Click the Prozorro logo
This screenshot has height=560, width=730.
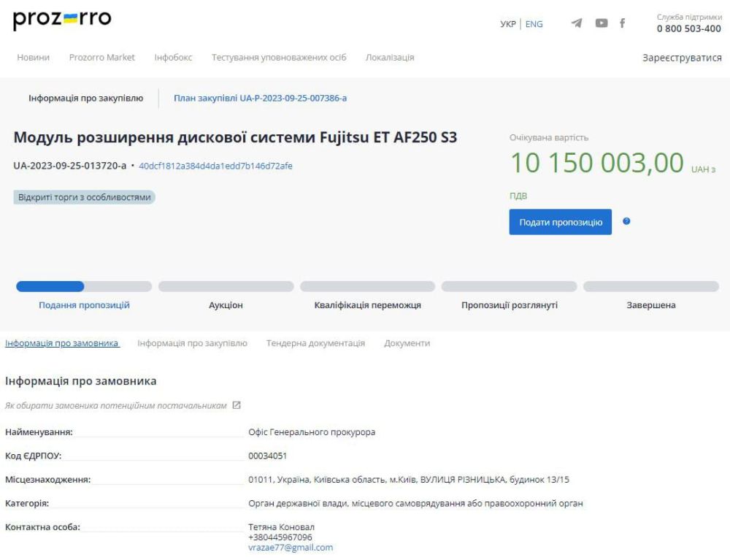[62, 20]
